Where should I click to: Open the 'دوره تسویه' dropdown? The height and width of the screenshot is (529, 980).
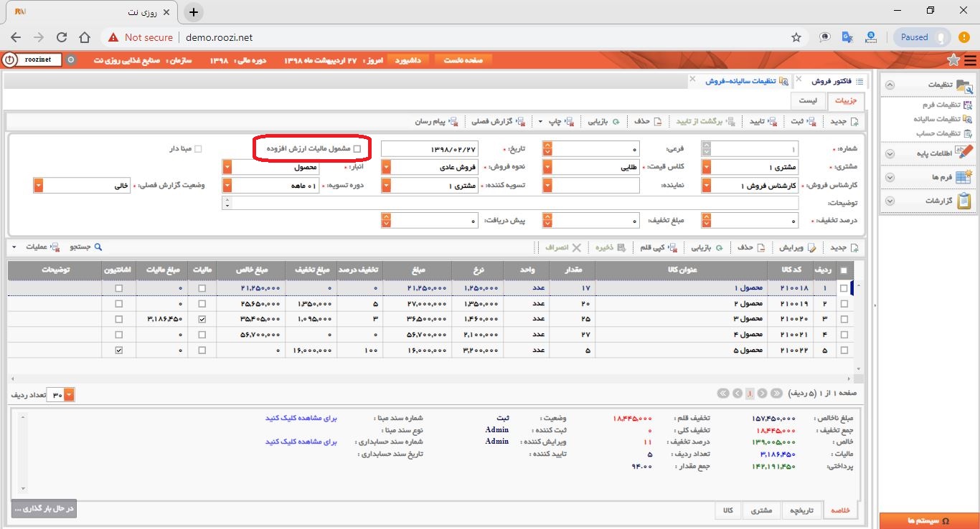pyautogui.click(x=227, y=186)
